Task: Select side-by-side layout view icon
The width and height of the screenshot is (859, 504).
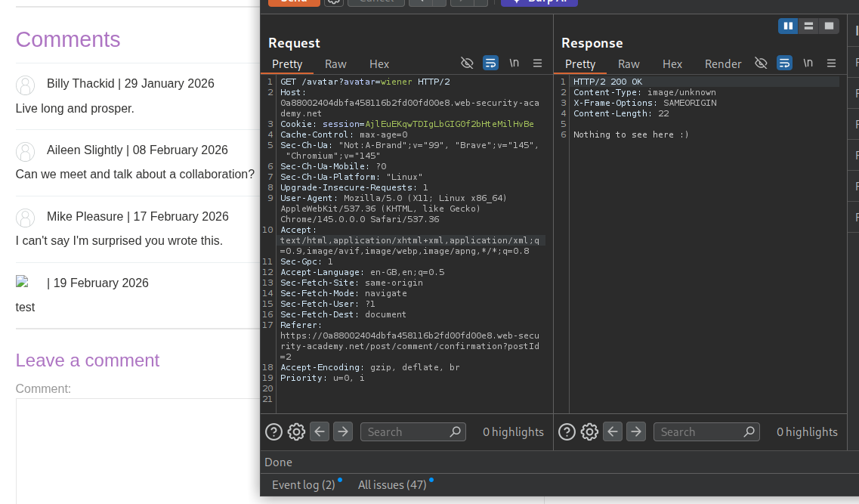Action: (788, 26)
